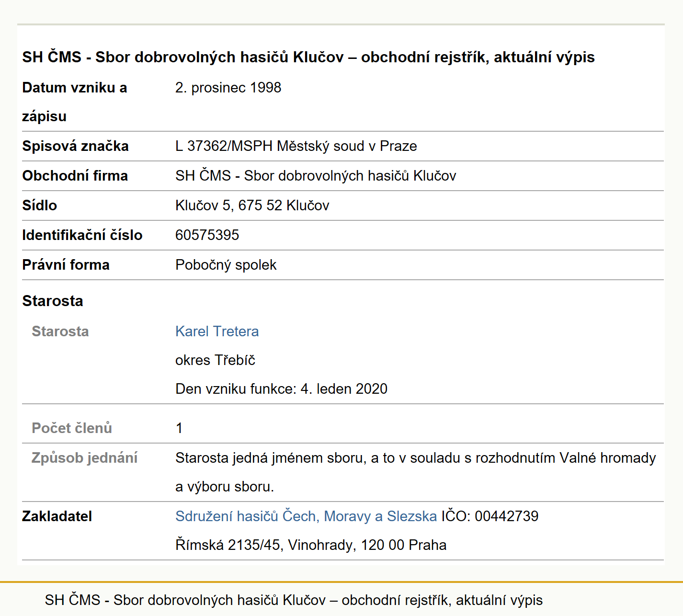Select Den vzniku funkce: 4. leden 2020
683x616 pixels.
(281, 388)
